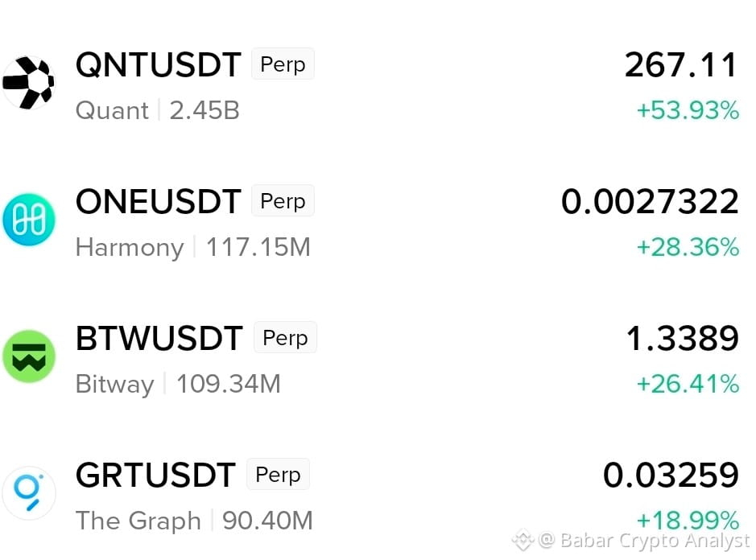Click the Perp tag next to BTWUSDT

click(285, 337)
